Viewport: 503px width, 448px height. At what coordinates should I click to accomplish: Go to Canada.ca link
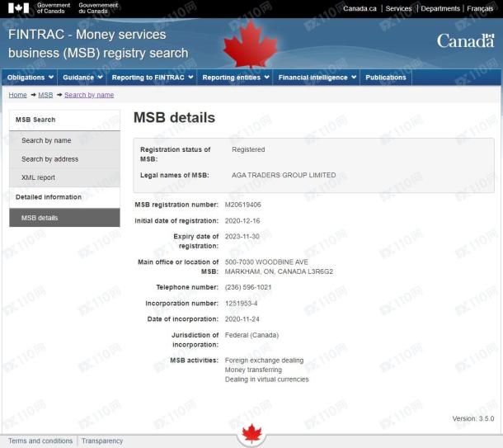pos(360,9)
